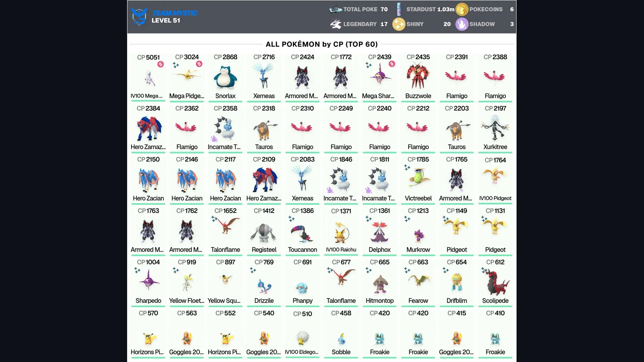Select the Buzzwole CP 2435 sprite
The width and height of the screenshot is (644, 362).
[x=418, y=76]
